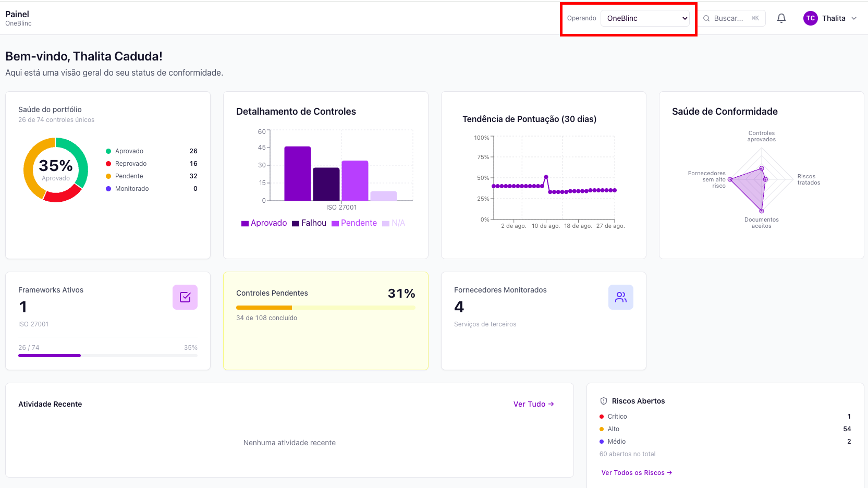The image size is (868, 488).
Task: Click the '26 / 74' framework count
Action: click(x=29, y=348)
